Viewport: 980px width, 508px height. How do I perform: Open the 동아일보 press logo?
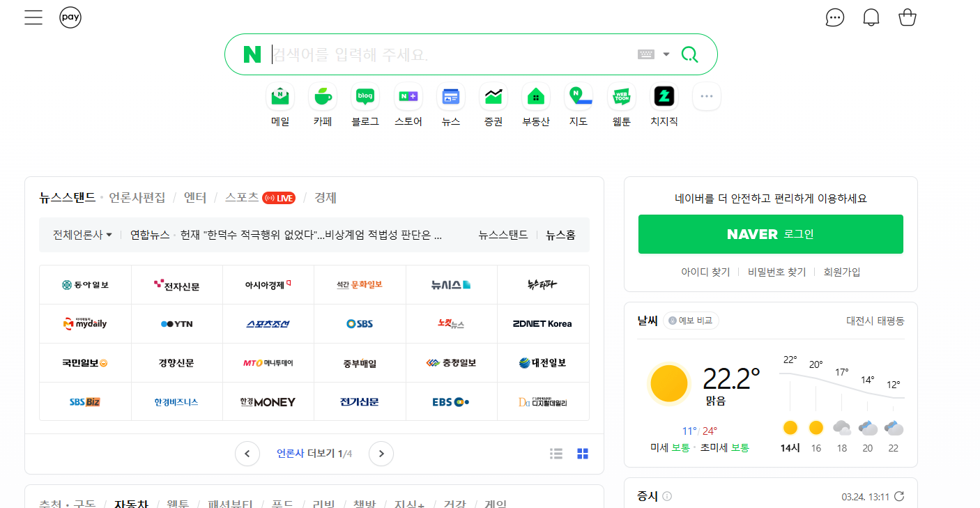[x=85, y=285]
